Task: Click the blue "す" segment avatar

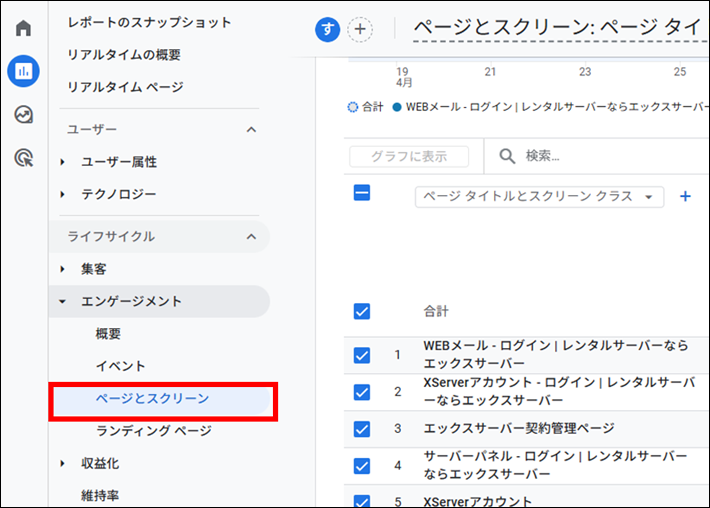Action: (x=327, y=29)
